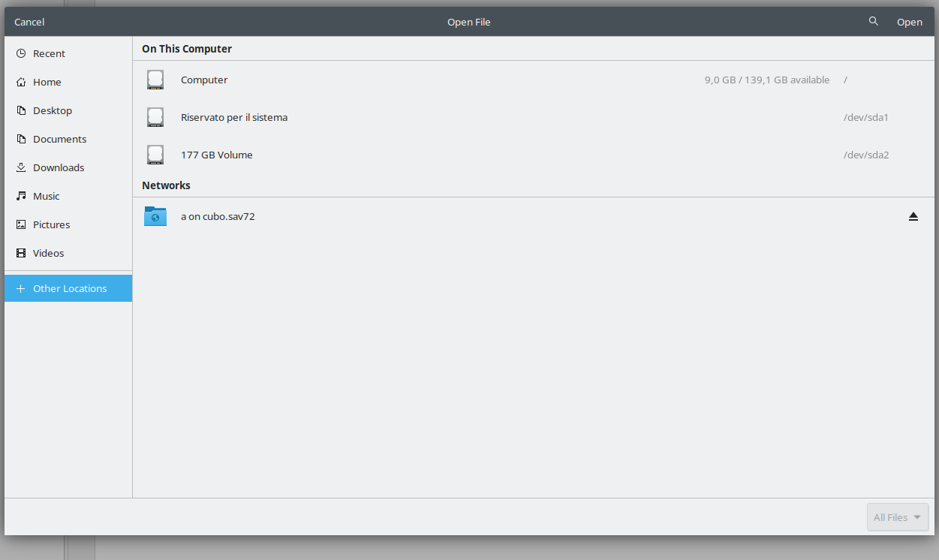Click the network folder icon for cubo.sav72
The width and height of the screenshot is (939, 560).
click(x=155, y=216)
